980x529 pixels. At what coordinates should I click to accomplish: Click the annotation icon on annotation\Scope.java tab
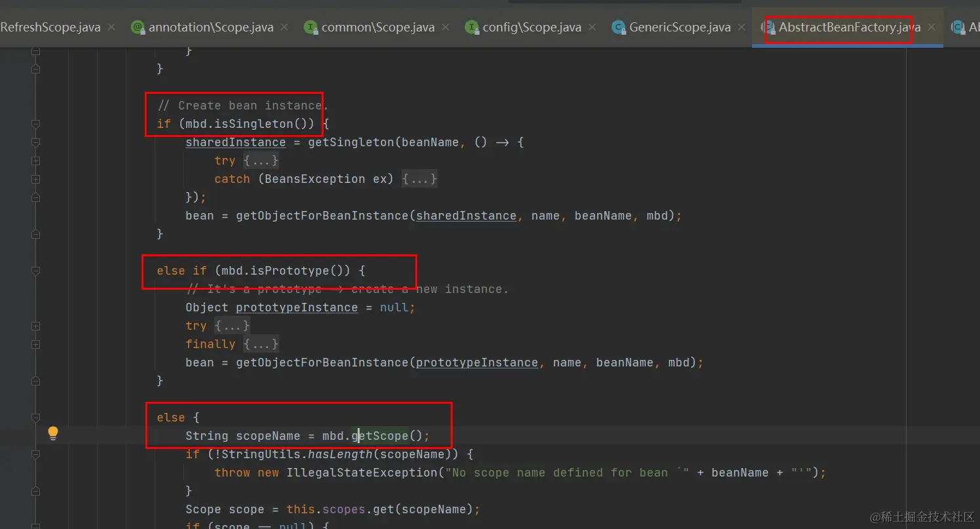coord(138,28)
